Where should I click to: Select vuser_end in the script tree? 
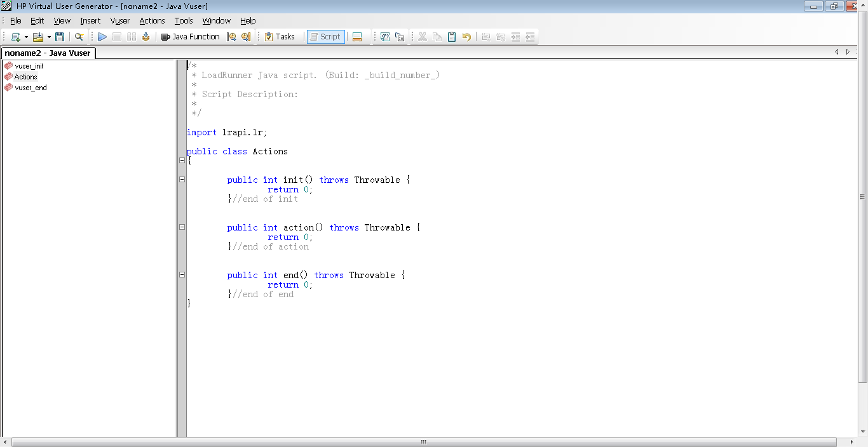(x=31, y=88)
